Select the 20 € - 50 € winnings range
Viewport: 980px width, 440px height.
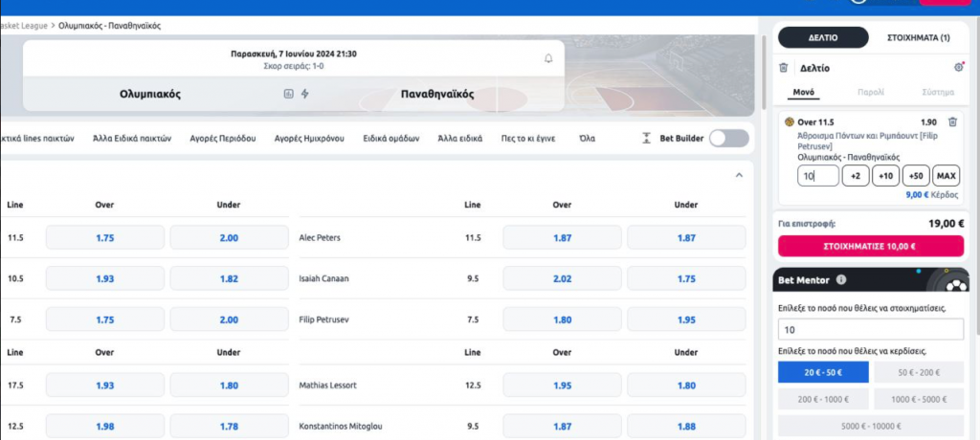[823, 372]
